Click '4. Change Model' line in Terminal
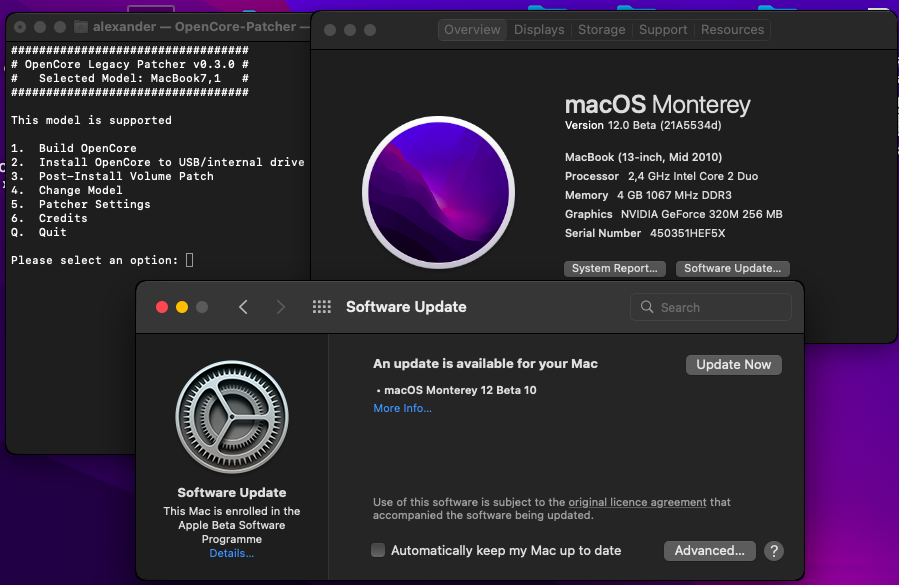Screen dimensions: 899x585 click(67, 190)
